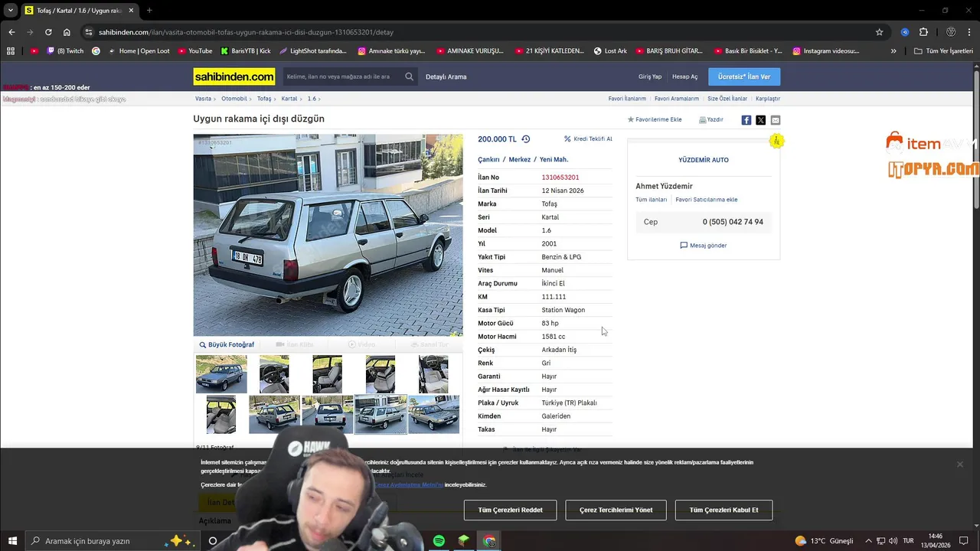Reload the page with the refresh icon
Screen dimensions: 980x551
click(x=48, y=32)
